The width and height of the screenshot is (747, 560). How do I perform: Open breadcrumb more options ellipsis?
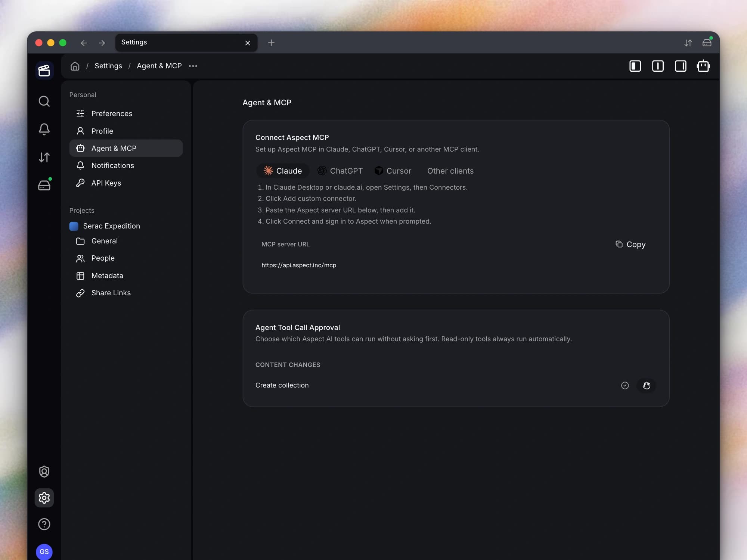(193, 66)
